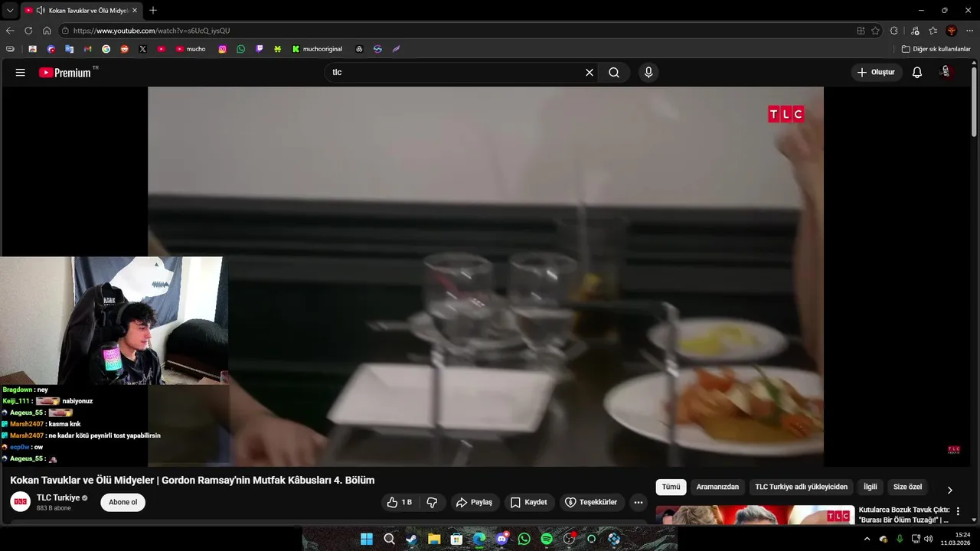980x551 pixels.
Task: Open browser settings and more menu
Action: click(x=969, y=31)
